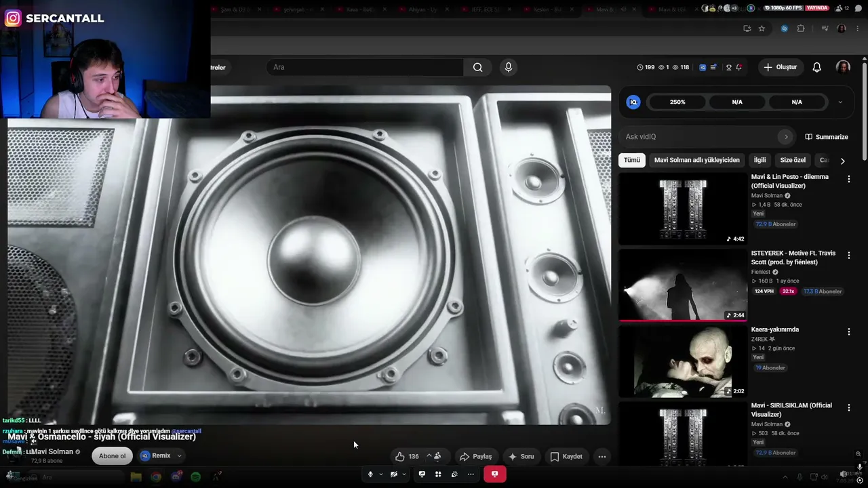This screenshot has width=868, height=488.
Task: Subscribe with the Abone ol button
Action: point(113,456)
